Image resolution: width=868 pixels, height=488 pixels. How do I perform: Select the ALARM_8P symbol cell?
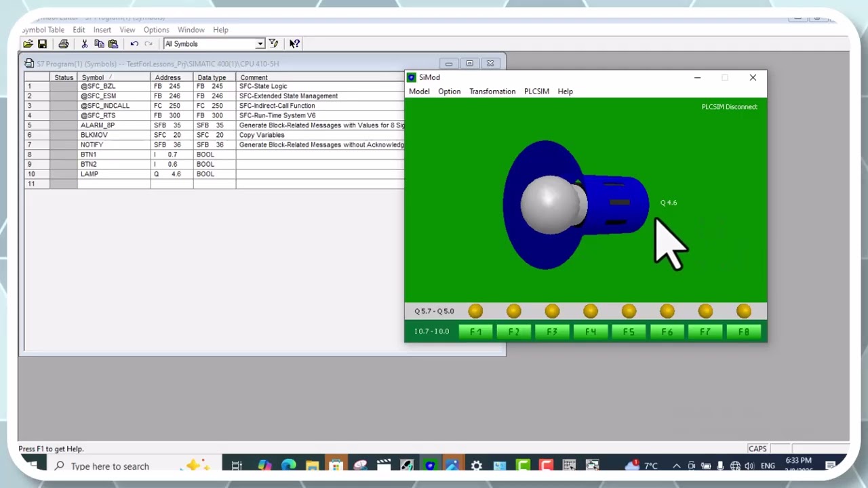[114, 125]
